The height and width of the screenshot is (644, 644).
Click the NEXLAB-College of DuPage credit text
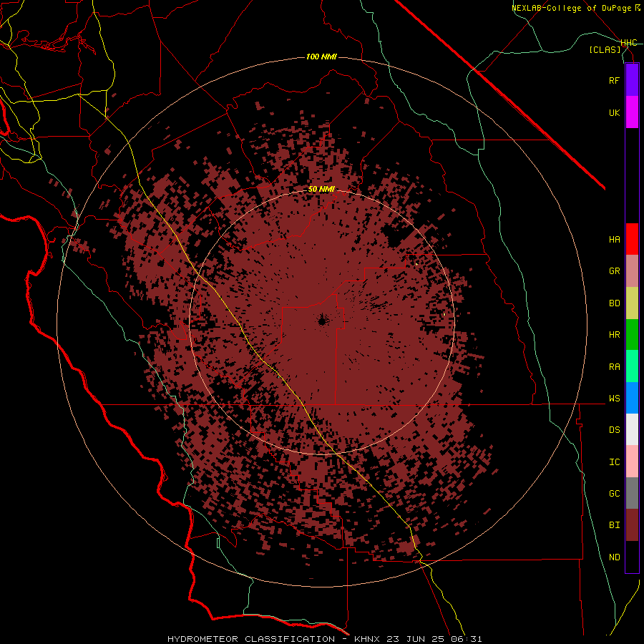[x=576, y=8]
